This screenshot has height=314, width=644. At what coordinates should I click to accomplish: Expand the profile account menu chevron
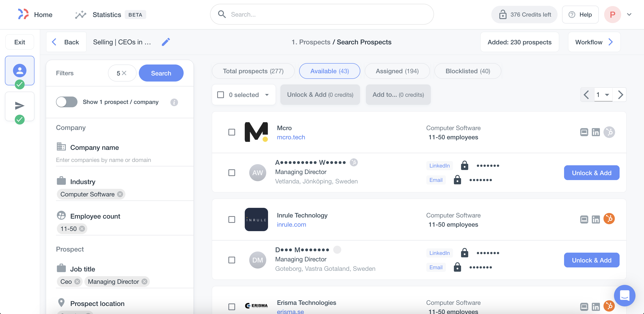pyautogui.click(x=629, y=15)
